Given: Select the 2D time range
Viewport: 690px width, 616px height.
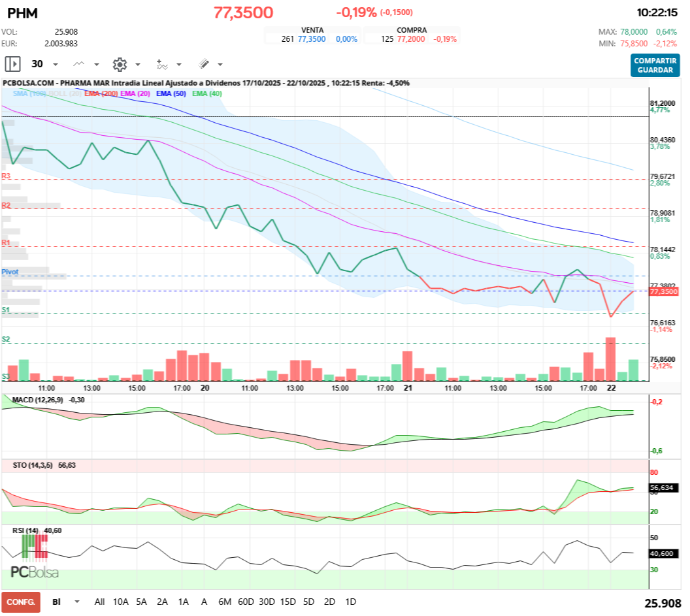Looking at the screenshot, I should click(x=329, y=602).
